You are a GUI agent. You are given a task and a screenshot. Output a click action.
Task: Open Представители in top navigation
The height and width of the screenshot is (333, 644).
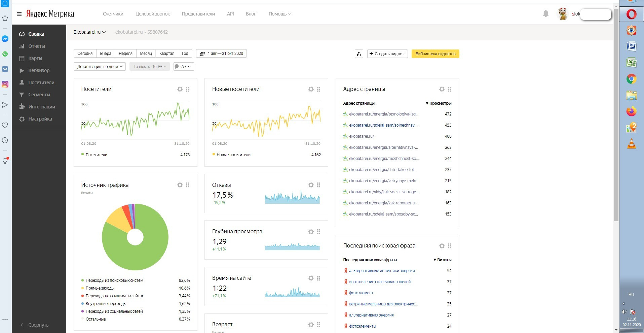point(198,14)
